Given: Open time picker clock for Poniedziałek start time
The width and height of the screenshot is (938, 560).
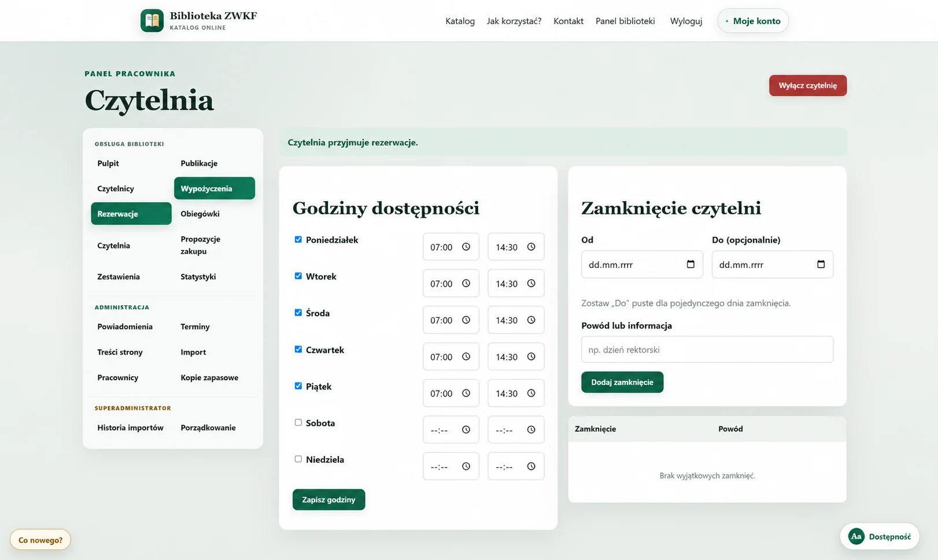Looking at the screenshot, I should pyautogui.click(x=466, y=247).
